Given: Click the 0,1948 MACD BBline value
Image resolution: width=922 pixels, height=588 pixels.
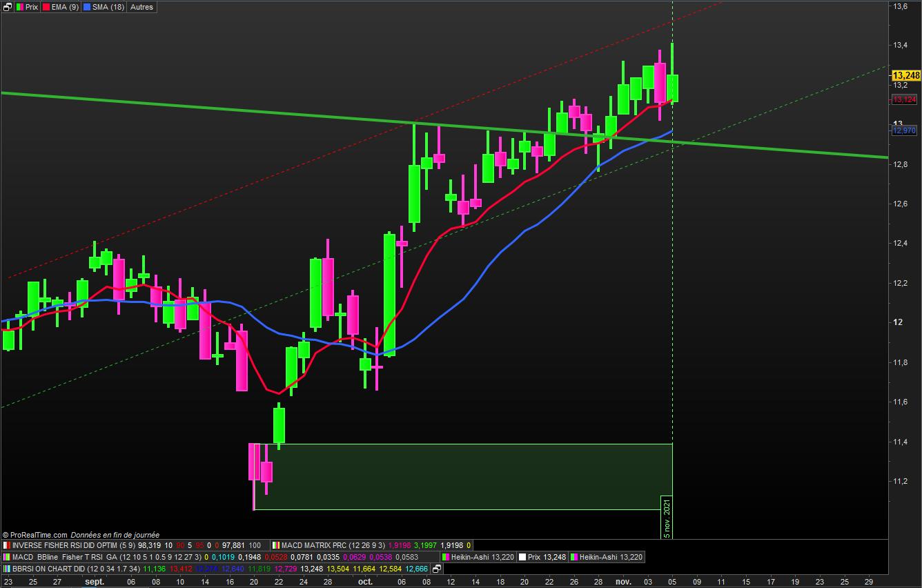Looking at the screenshot, I should (x=249, y=557).
